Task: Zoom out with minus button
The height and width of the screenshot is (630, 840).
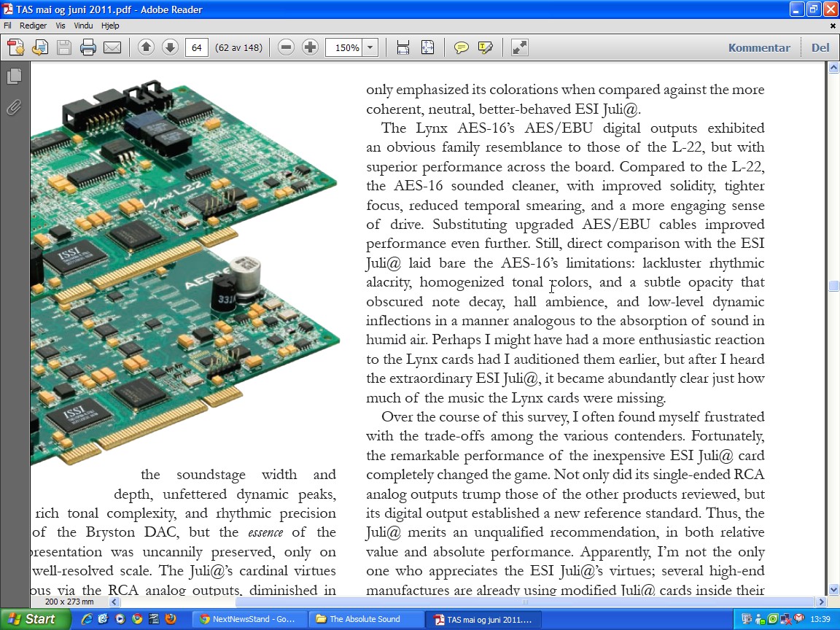Action: [286, 47]
